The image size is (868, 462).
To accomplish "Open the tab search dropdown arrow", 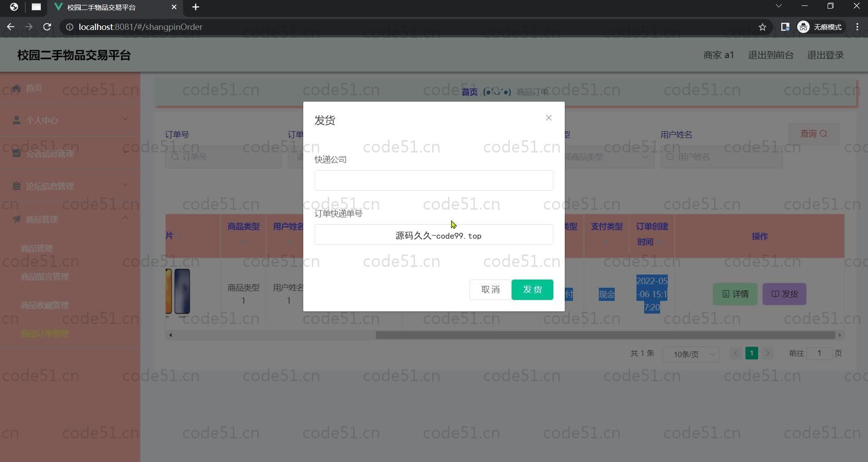I will [x=779, y=6].
